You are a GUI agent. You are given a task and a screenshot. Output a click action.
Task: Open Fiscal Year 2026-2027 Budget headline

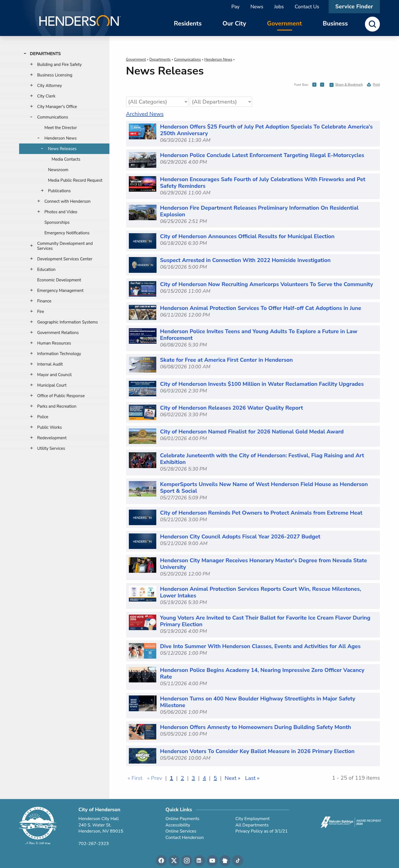pyautogui.click(x=240, y=536)
